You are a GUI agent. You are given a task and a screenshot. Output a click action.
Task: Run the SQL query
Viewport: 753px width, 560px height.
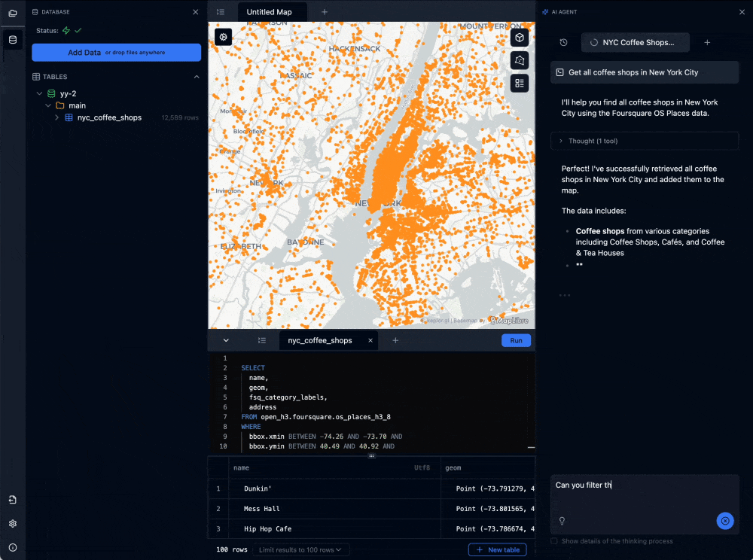point(517,340)
